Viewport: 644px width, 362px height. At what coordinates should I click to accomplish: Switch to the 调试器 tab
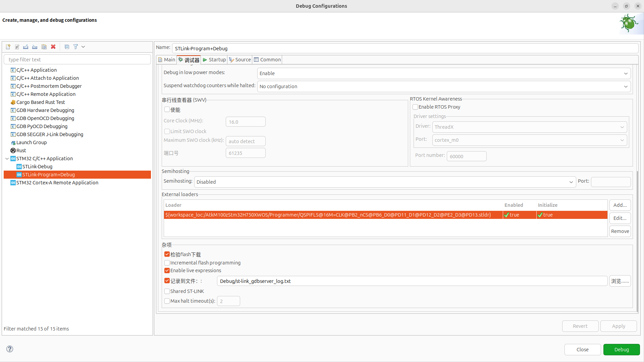[189, 60]
